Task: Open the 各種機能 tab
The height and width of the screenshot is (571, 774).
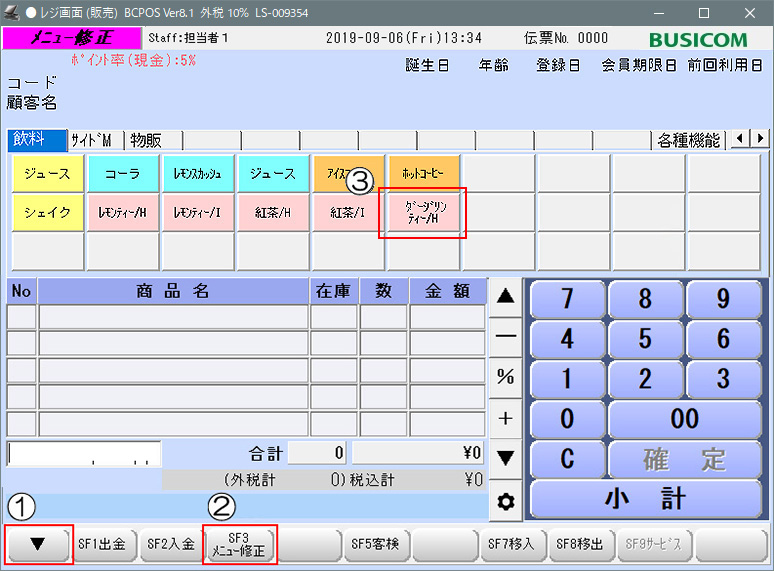Action: click(689, 140)
